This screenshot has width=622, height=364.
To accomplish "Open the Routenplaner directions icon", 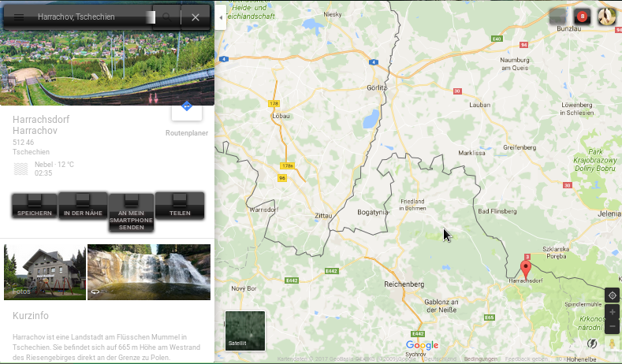I will tap(187, 106).
